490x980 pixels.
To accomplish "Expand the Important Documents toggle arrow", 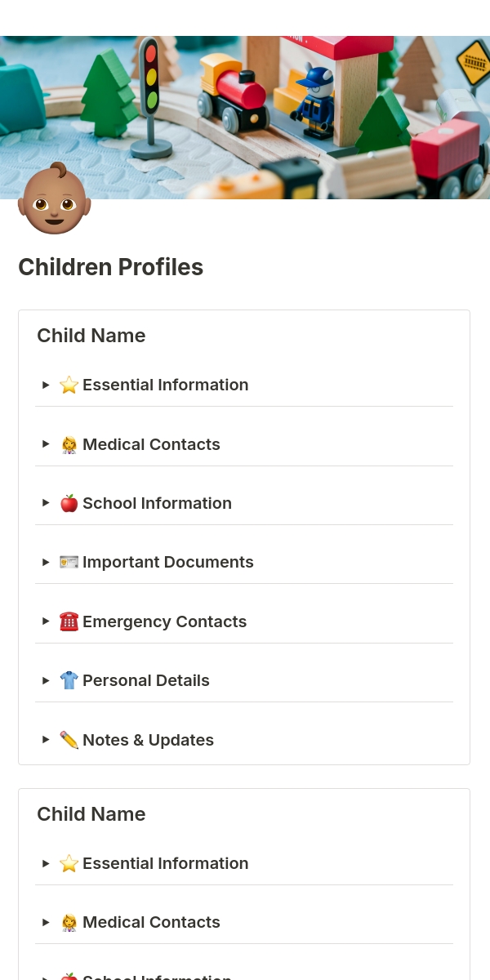I will [46, 562].
